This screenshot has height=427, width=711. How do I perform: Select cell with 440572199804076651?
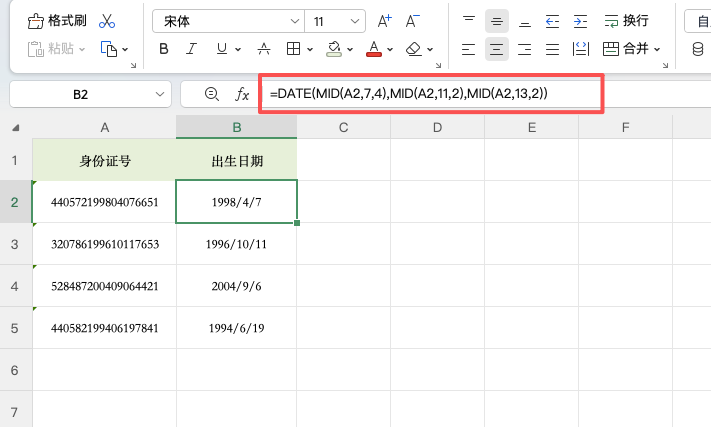tap(104, 202)
